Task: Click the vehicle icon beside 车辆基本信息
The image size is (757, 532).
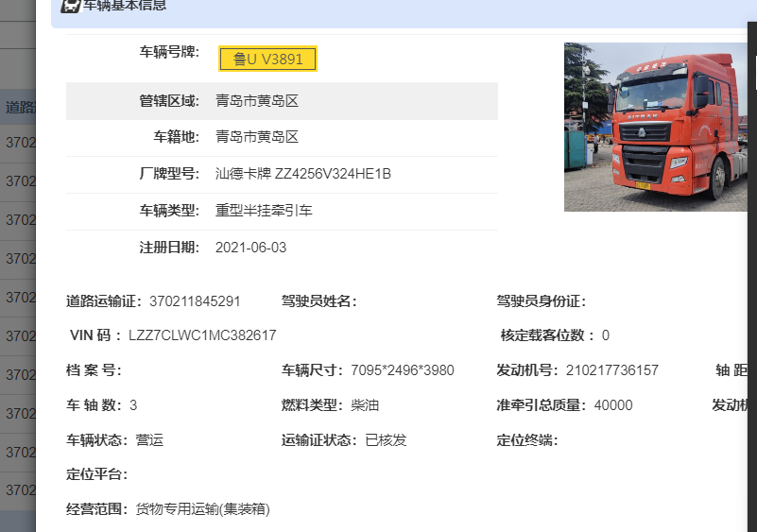Action: pos(70,6)
